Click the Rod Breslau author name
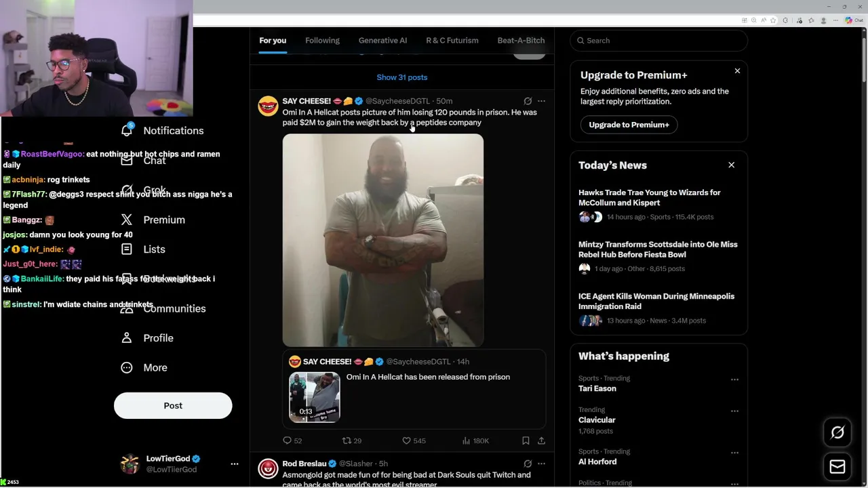Viewport: 868px width, 488px height. point(304,464)
